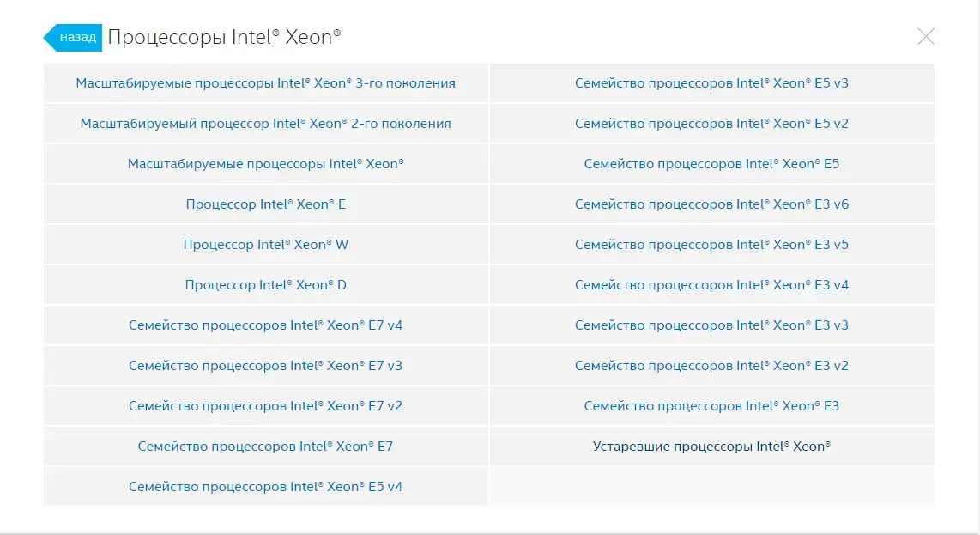980x535 pixels.
Task: Select Семейство процессоров Intel Xeon E3 without version
Action: point(712,406)
